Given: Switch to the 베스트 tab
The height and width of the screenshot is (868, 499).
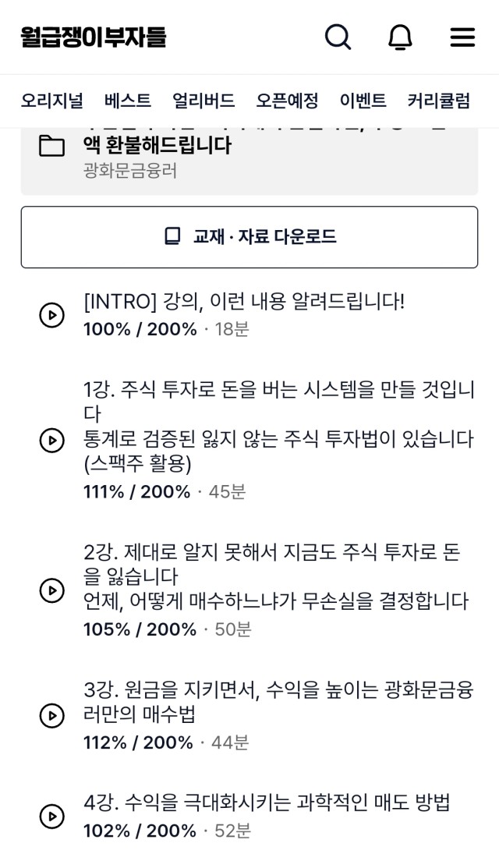Looking at the screenshot, I should [x=128, y=101].
